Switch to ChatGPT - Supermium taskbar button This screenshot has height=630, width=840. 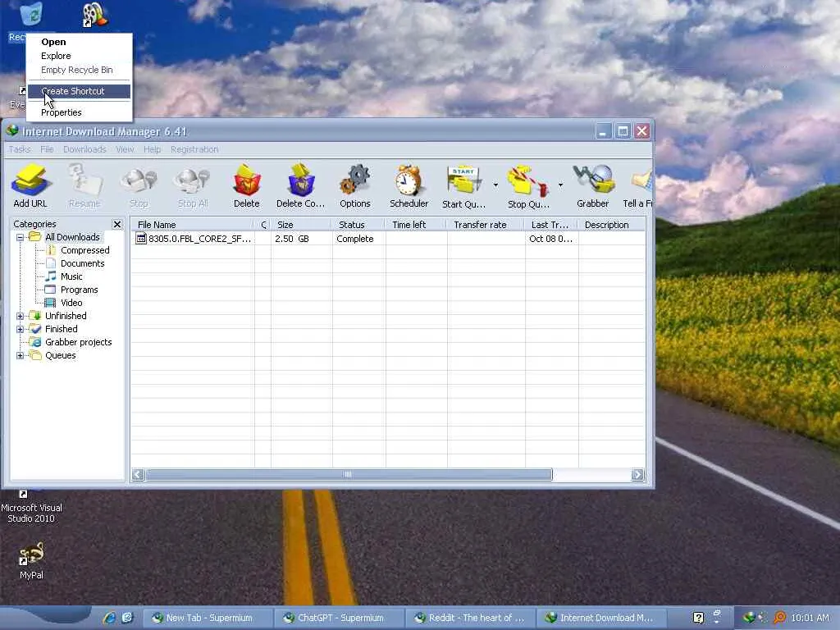[x=339, y=618]
